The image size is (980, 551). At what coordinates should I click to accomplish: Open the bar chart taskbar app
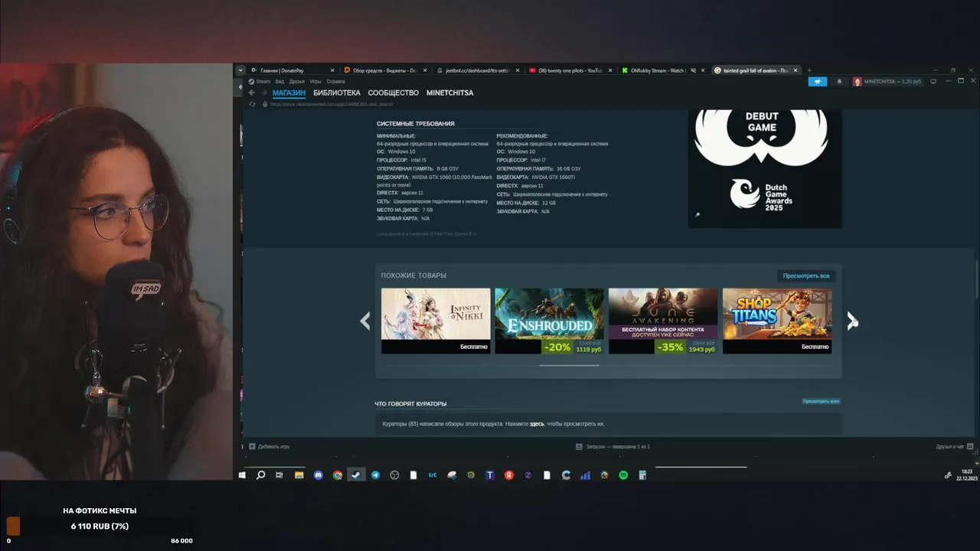(x=585, y=475)
